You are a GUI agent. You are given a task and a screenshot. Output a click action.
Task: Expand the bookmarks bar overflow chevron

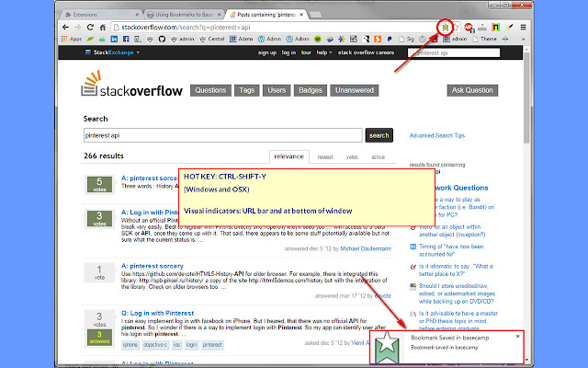pyautogui.click(x=523, y=39)
